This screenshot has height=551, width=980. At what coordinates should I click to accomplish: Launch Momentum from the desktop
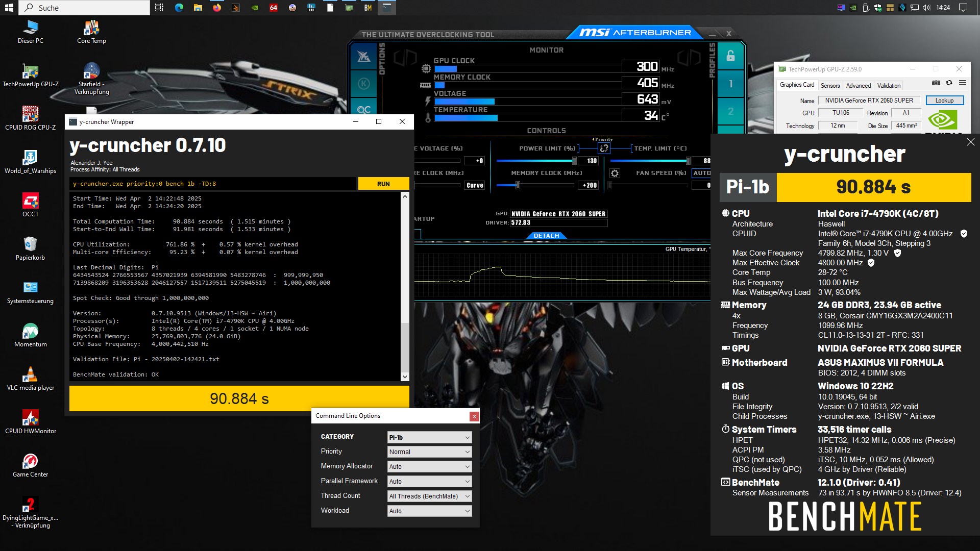[31, 335]
